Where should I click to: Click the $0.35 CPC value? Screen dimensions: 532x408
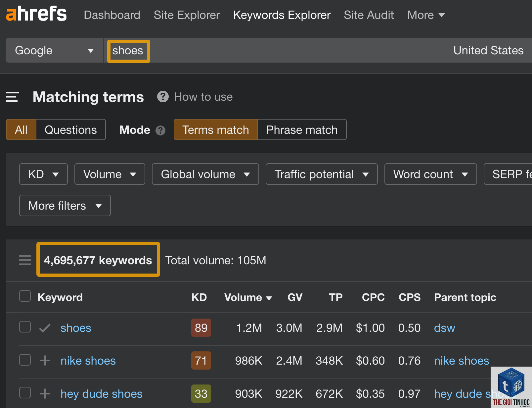(x=370, y=394)
